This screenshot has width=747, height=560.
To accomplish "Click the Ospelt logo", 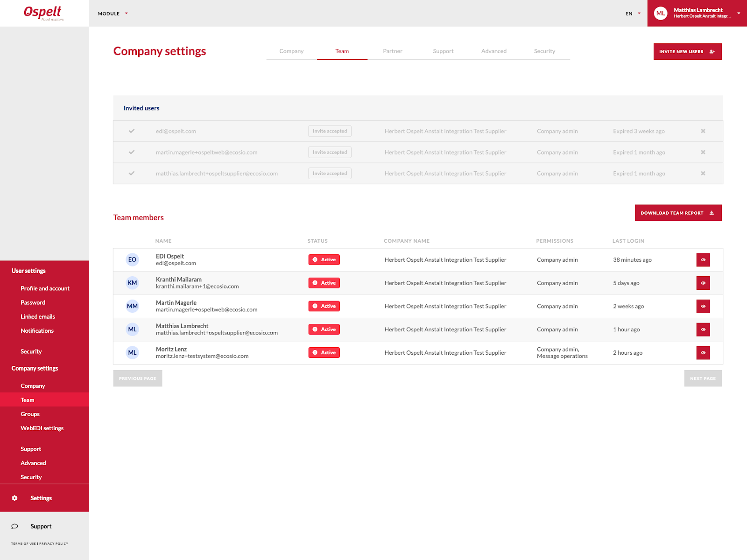I will point(43,13).
